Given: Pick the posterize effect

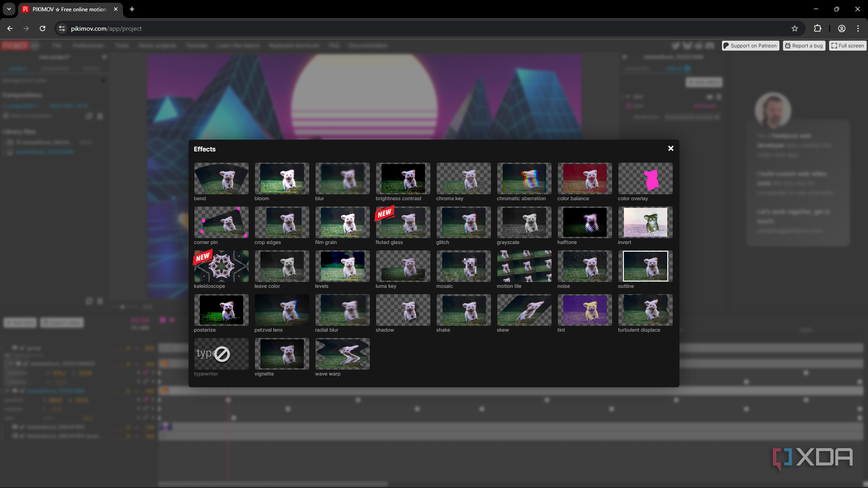Looking at the screenshot, I should pyautogui.click(x=221, y=310).
